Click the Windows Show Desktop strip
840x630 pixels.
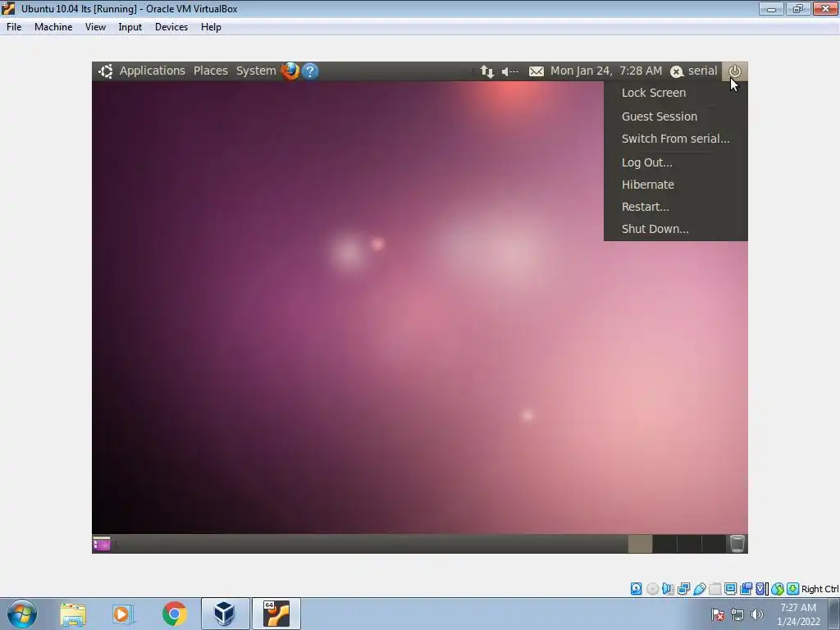pyautogui.click(x=834, y=614)
